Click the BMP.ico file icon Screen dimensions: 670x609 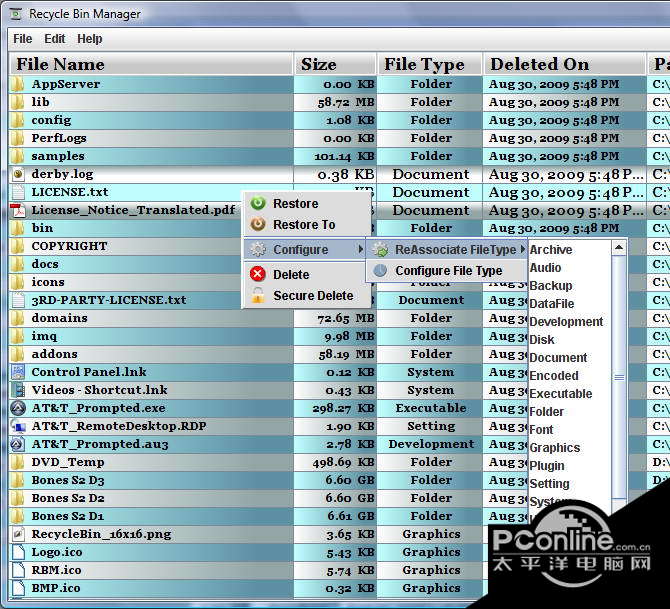tap(18, 588)
